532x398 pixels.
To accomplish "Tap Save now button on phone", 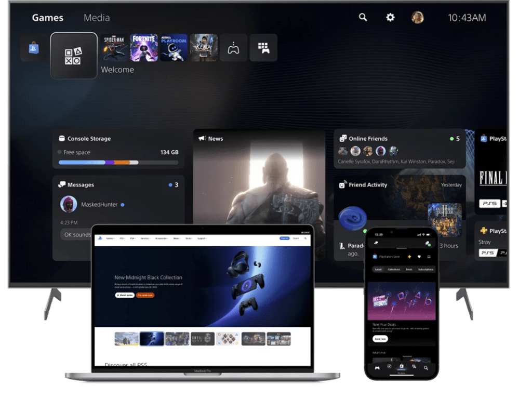I will coord(380,339).
